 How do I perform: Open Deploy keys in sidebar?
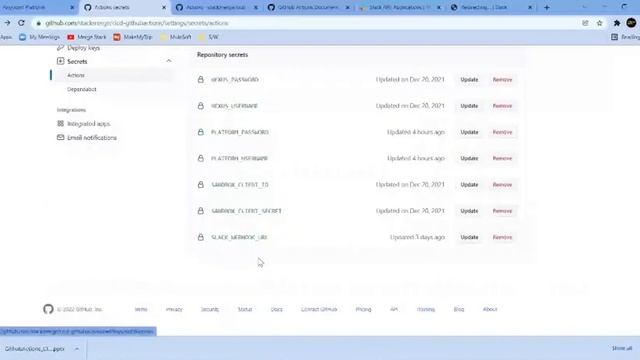(x=83, y=48)
